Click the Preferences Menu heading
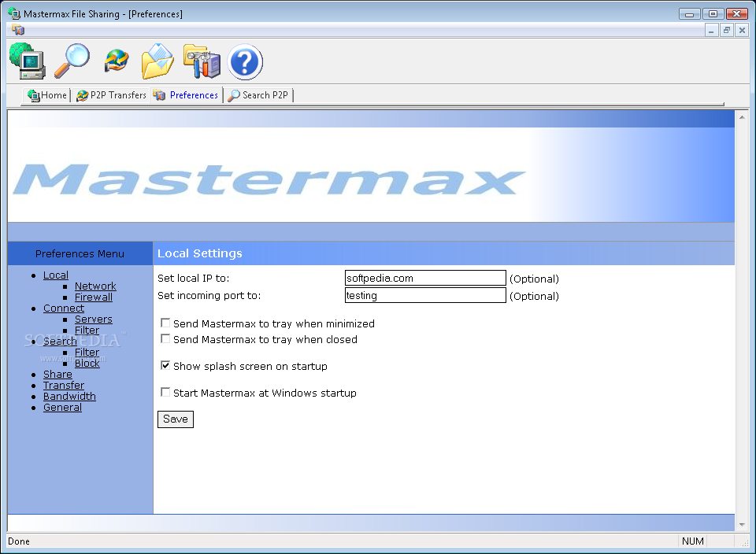756x554 pixels. (80, 253)
